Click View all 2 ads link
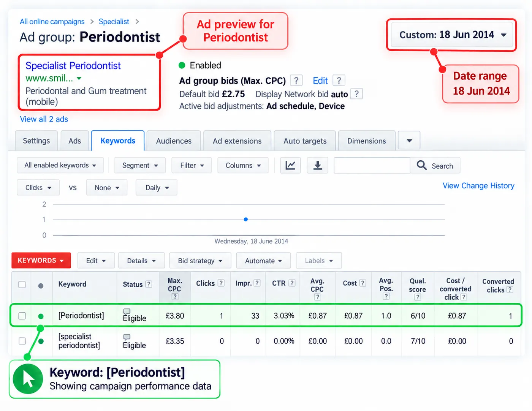The height and width of the screenshot is (411, 532). click(x=44, y=119)
